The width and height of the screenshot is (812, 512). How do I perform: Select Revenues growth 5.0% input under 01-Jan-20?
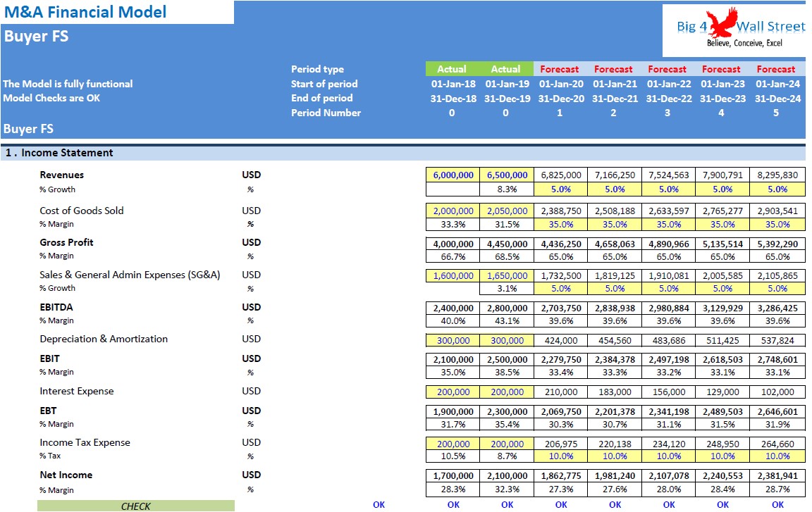pos(561,189)
